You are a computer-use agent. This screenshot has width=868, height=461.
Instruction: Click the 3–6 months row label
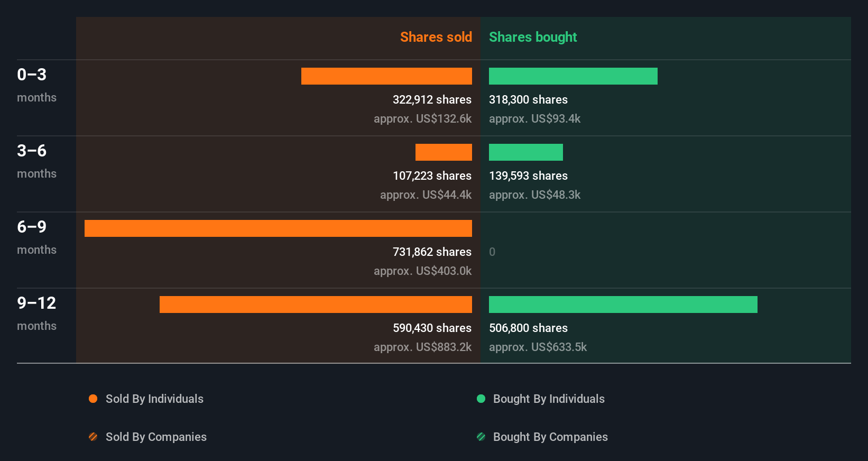pos(36,161)
